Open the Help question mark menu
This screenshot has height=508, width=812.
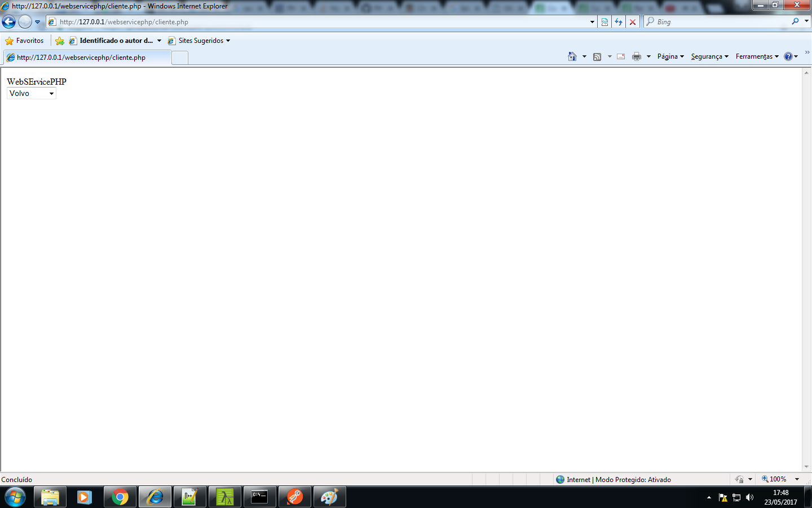(x=791, y=56)
